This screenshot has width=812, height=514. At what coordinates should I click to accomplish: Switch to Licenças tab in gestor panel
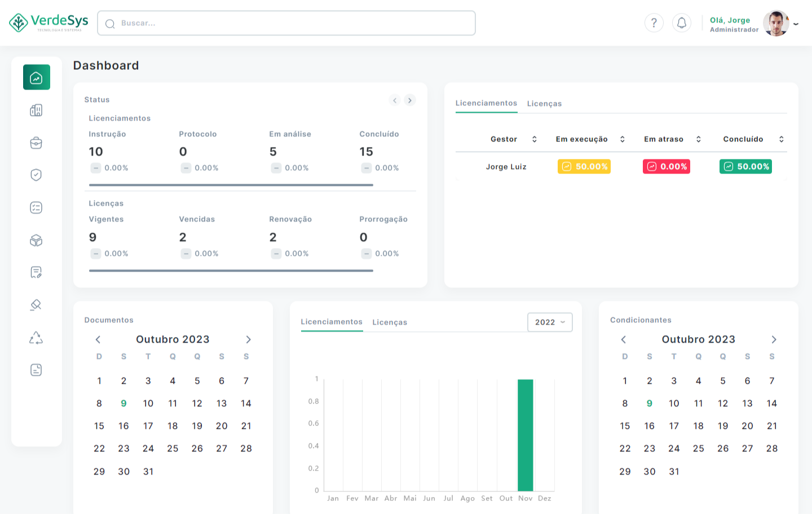[544, 104]
